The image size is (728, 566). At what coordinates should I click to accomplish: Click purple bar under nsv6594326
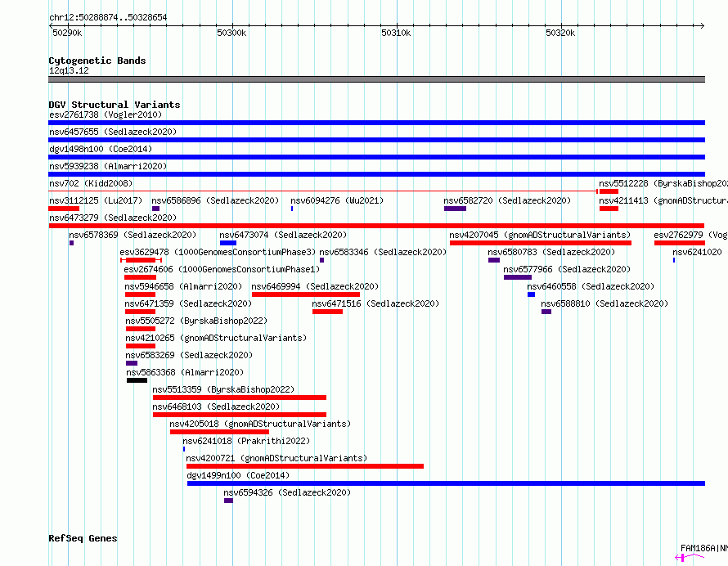coord(228,501)
